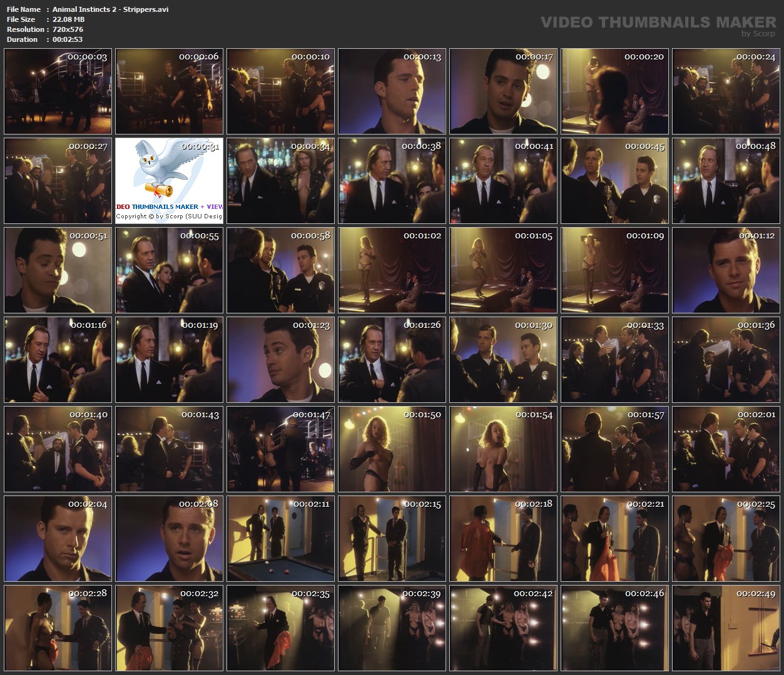Pick the thumbnail stamped 00:02:39
Screen dimensions: 784x675
click(392, 628)
